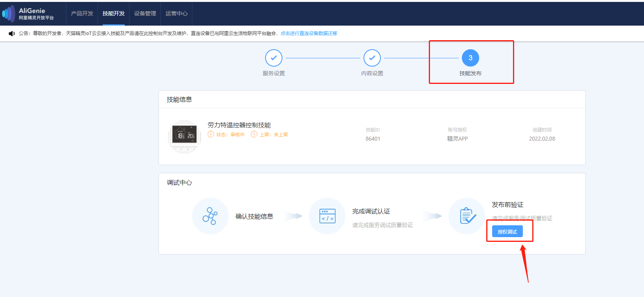Click the 状态：审核中 status text
This screenshot has width=644, height=297.
point(231,135)
